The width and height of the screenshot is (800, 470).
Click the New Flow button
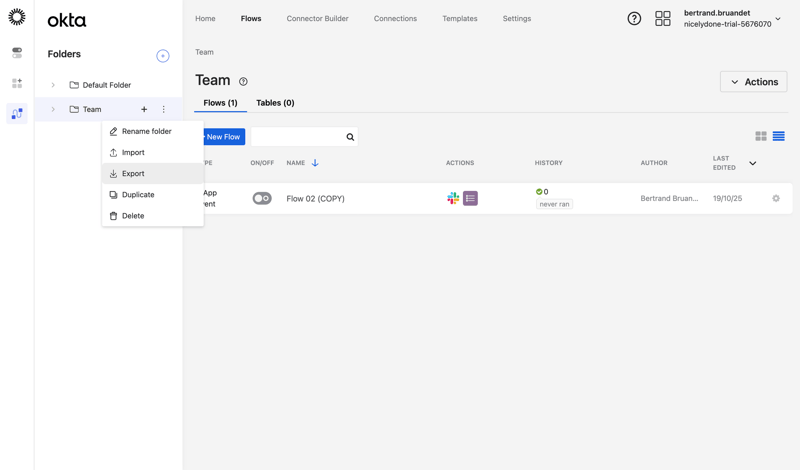222,137
